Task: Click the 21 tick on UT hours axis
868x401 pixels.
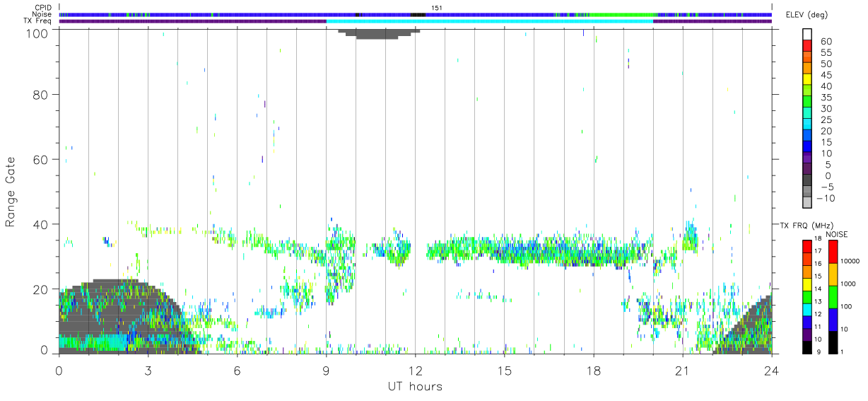Action: [x=682, y=370]
